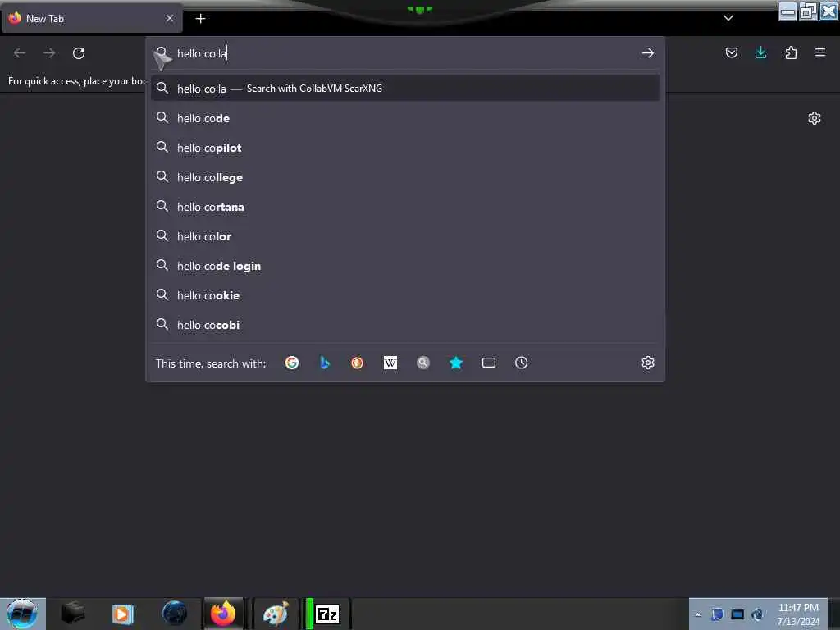Search with the Google engine icon
The image size is (840, 630).
tap(292, 363)
